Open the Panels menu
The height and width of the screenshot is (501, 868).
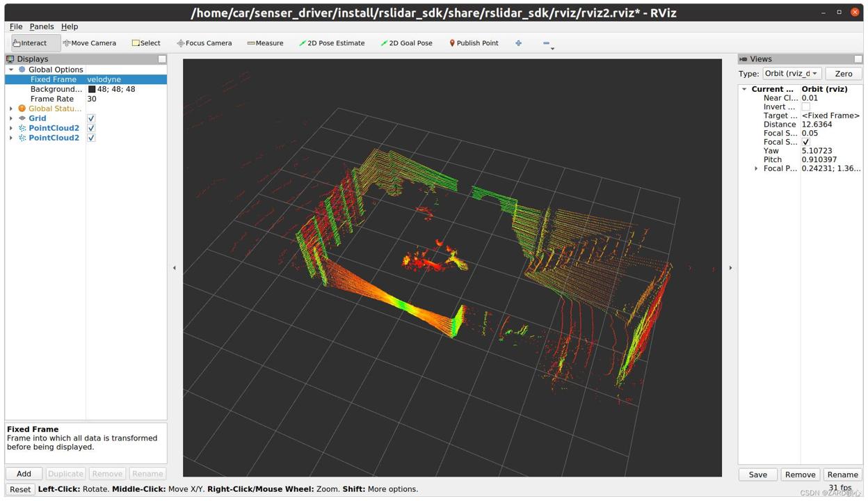42,26
